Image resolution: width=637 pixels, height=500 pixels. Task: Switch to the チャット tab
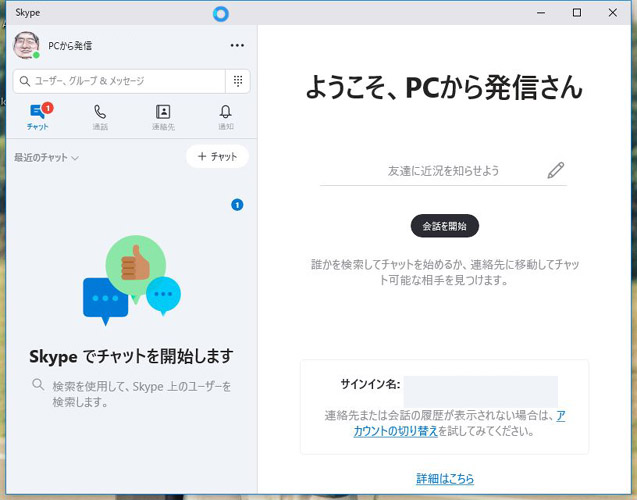tap(38, 117)
